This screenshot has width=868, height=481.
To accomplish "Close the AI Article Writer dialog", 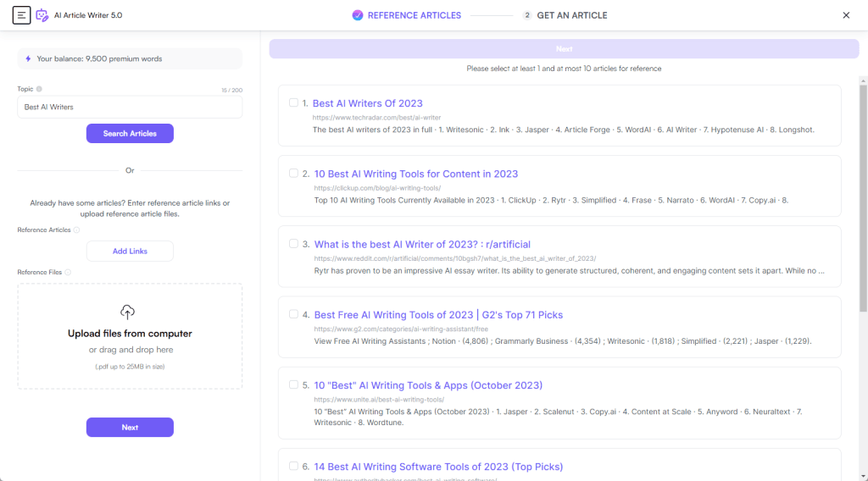I will click(846, 15).
